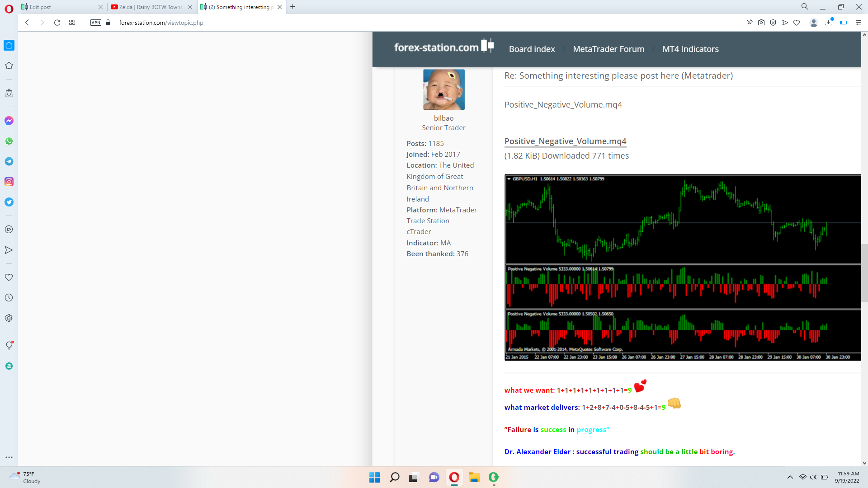The height and width of the screenshot is (488, 868).
Task: Open Instagram sidebar panel
Action: click(x=9, y=182)
